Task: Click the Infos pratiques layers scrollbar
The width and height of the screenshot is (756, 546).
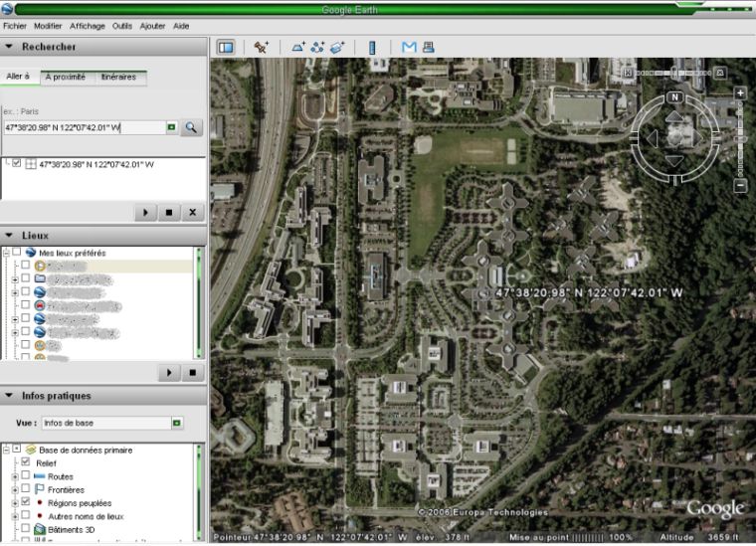Action: [x=199, y=492]
